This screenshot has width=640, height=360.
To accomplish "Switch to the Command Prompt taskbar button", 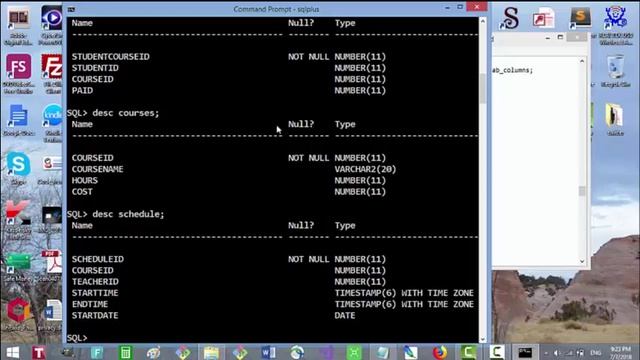I will coord(525,353).
